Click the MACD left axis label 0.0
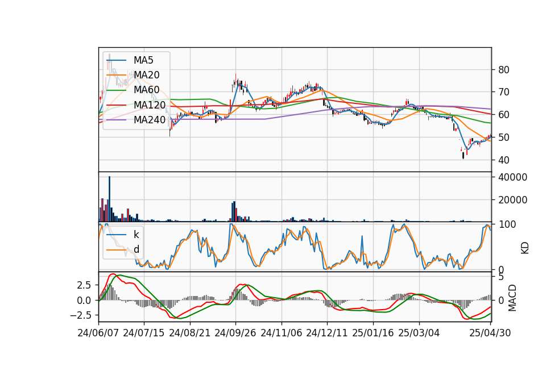The height and width of the screenshot is (392, 546). point(84,300)
